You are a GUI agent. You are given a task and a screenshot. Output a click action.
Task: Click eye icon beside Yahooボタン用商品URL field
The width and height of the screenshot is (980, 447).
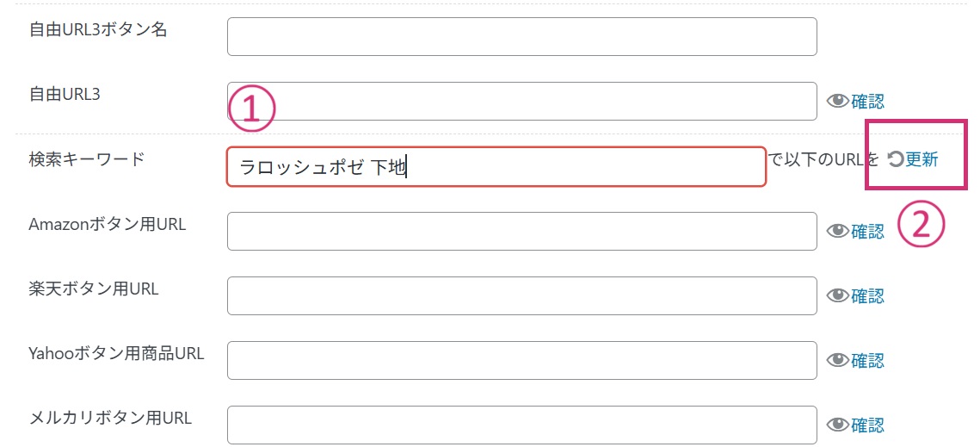pyautogui.click(x=837, y=360)
